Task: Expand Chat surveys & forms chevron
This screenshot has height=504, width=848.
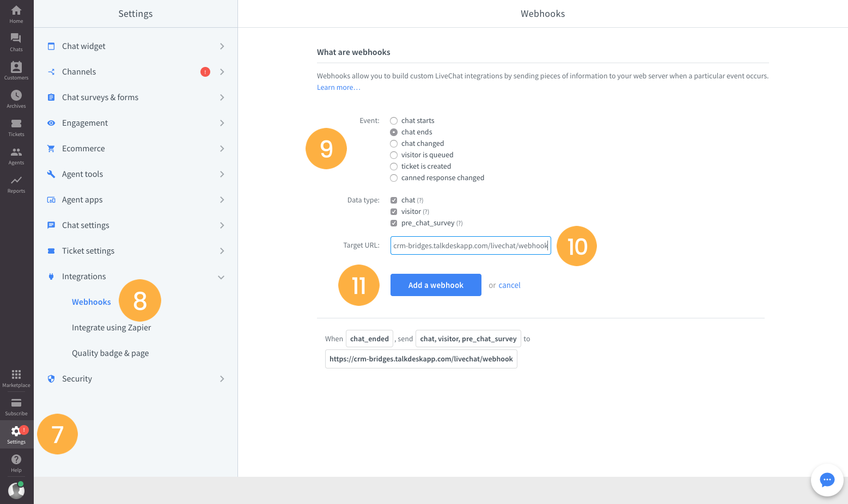Action: coord(222,97)
